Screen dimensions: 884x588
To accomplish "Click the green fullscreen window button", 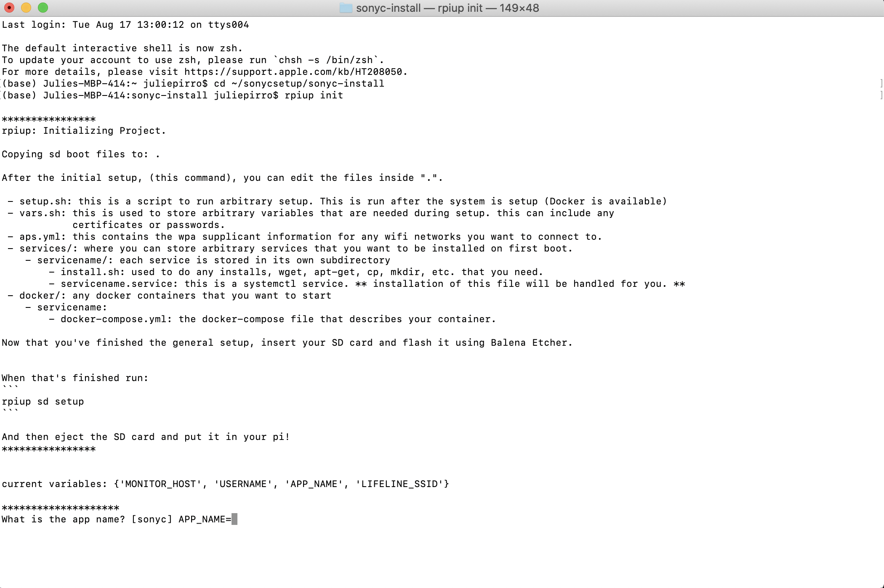I will tap(43, 8).
